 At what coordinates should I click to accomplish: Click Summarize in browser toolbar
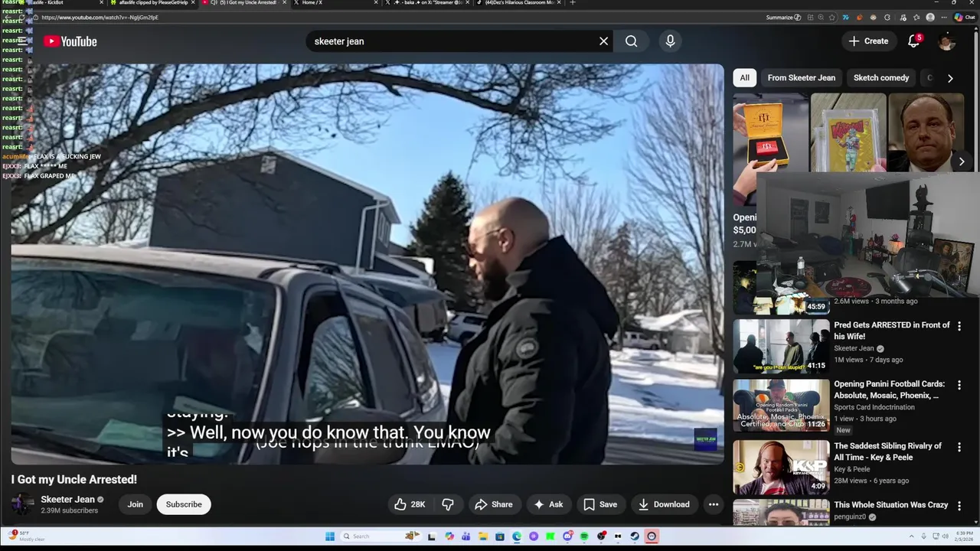click(783, 17)
